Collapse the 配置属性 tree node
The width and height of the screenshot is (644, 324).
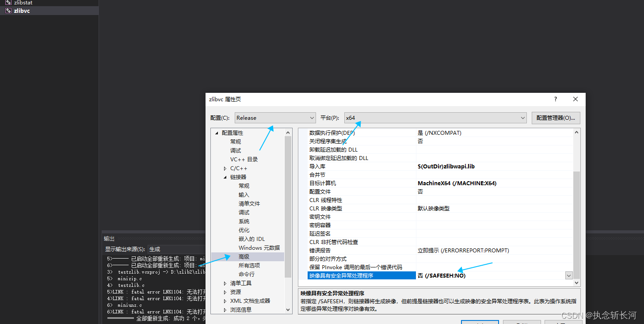pos(217,133)
